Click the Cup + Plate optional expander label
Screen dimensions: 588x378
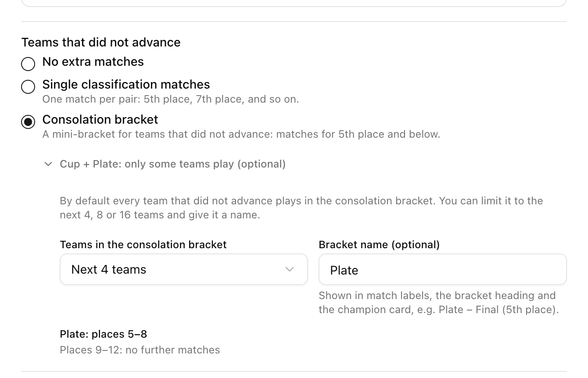[172, 164]
